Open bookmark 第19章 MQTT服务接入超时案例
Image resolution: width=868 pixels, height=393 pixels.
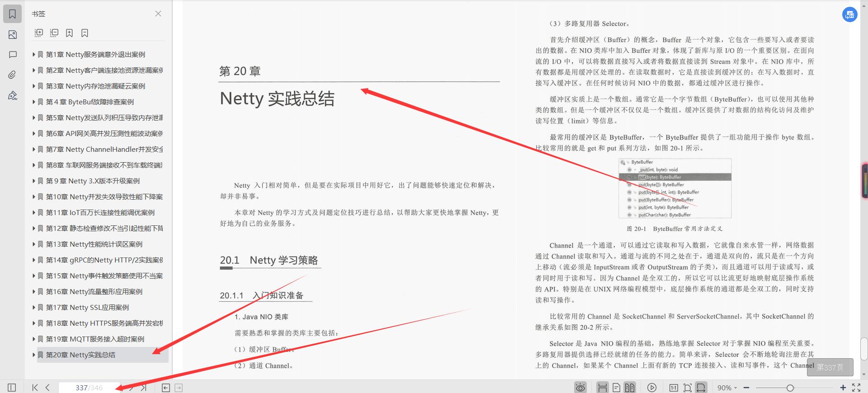[95, 339]
